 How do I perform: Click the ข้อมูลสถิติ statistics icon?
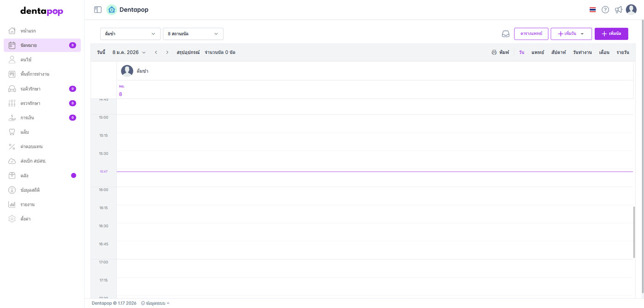point(12,190)
